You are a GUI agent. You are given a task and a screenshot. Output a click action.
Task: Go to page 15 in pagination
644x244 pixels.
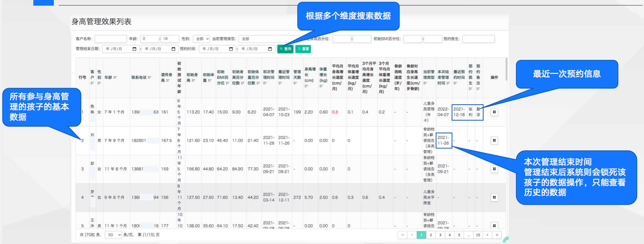(478, 235)
